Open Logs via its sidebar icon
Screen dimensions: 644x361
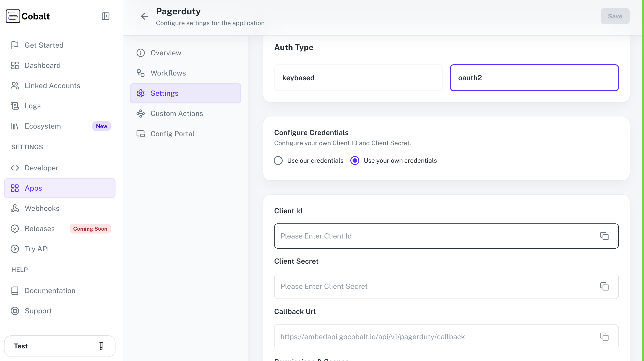15,106
